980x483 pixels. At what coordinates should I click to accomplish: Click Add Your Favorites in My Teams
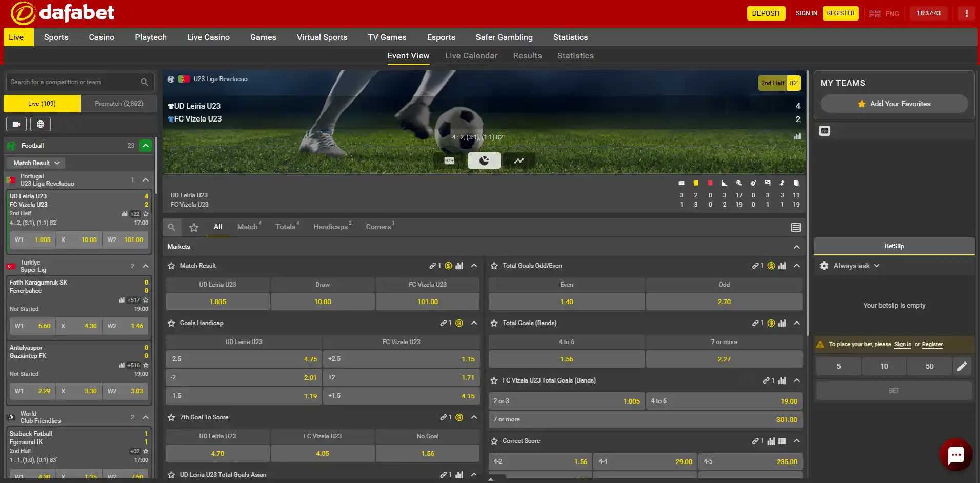pos(894,104)
